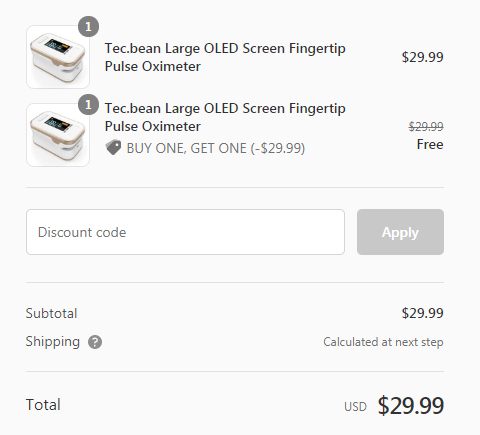Click the struck-through $29.99 price
Image resolution: width=480 pixels, height=435 pixels.
coord(426,126)
